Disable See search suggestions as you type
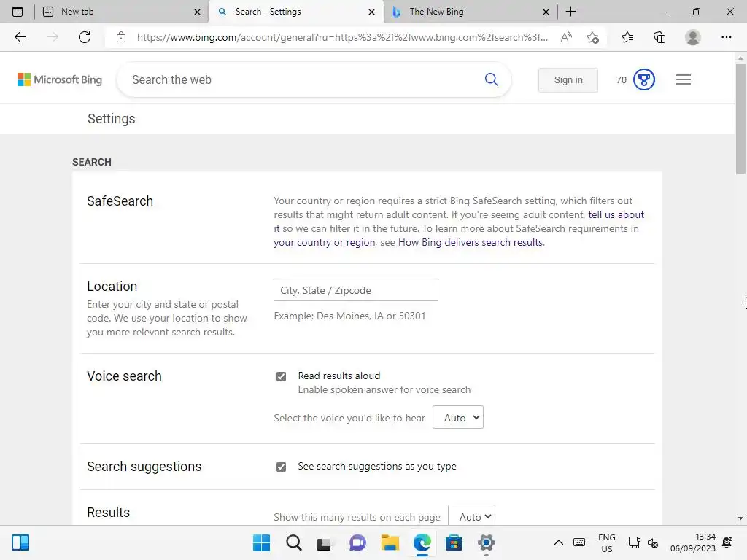747x560 pixels. (281, 467)
